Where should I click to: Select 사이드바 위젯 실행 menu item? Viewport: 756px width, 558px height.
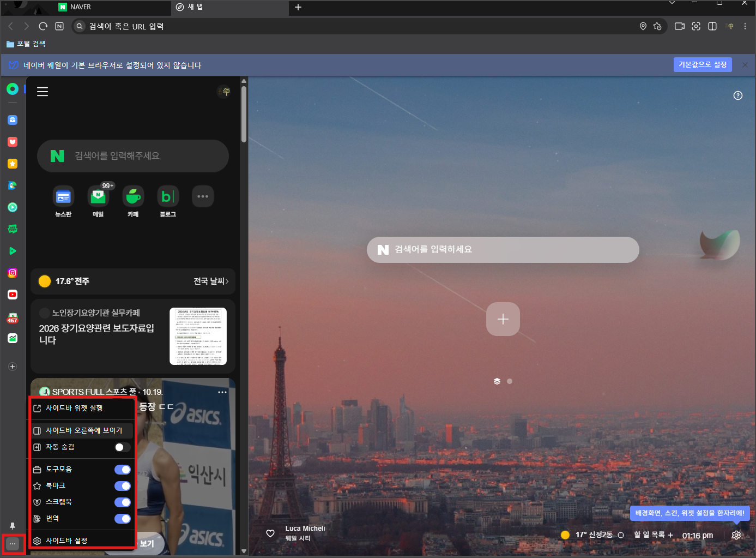pyautogui.click(x=82, y=409)
